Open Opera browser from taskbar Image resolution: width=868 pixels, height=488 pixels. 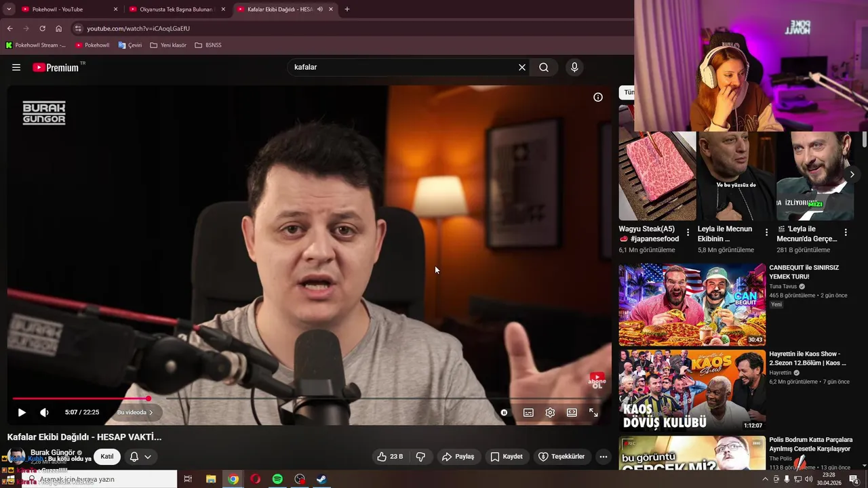pyautogui.click(x=255, y=479)
